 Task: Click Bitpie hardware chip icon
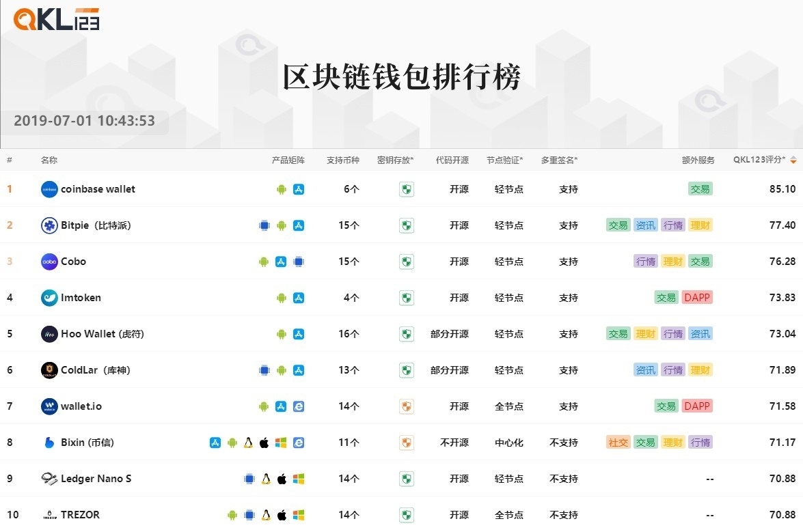264,225
